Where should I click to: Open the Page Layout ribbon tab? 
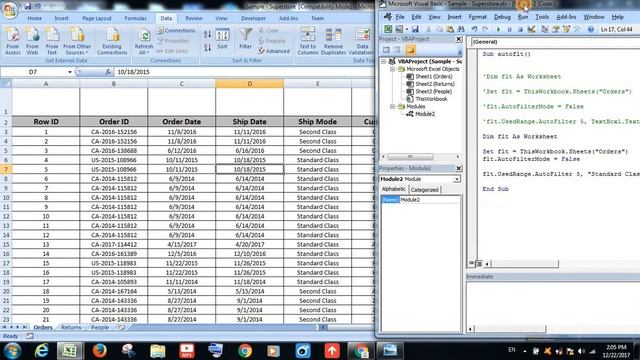coord(97,18)
